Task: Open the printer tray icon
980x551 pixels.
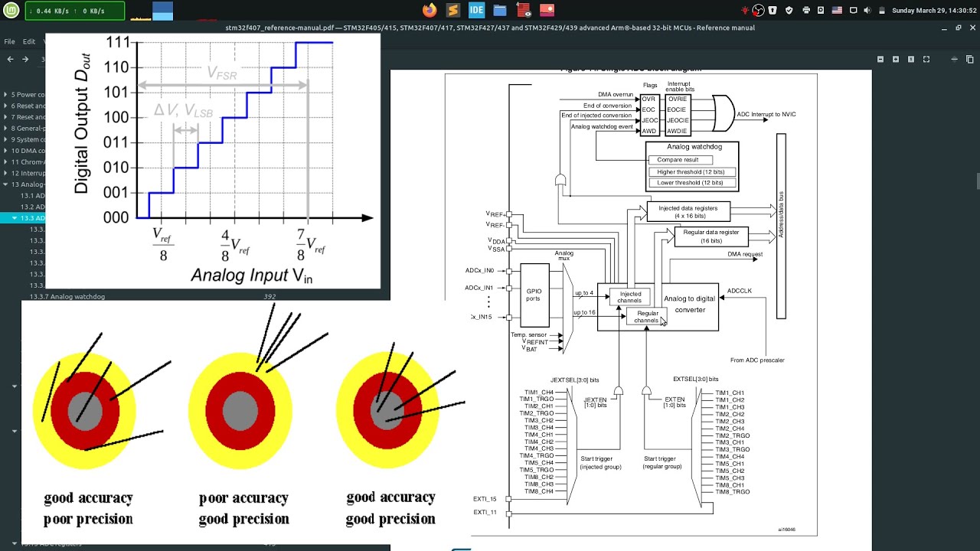Action: tap(806, 10)
